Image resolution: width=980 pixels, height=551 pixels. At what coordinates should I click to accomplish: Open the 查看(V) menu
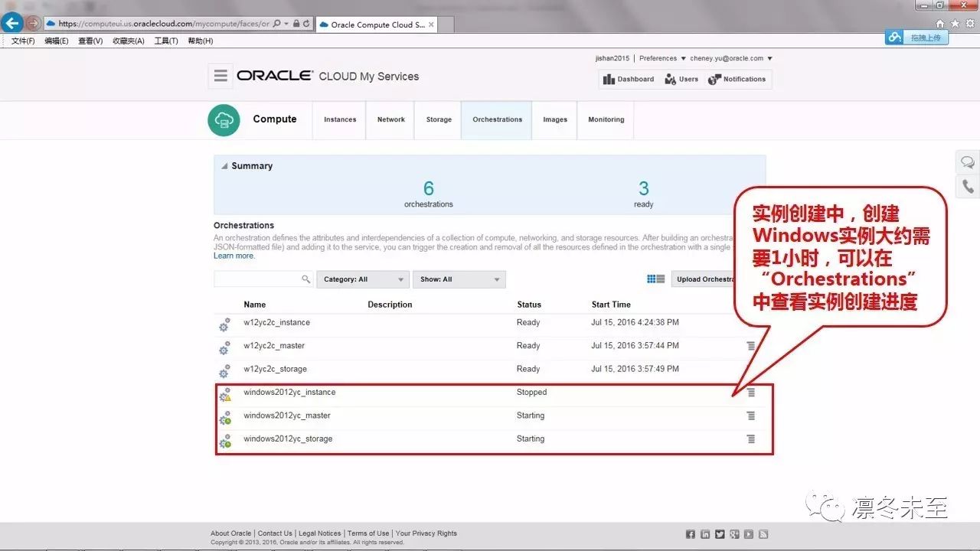tap(90, 41)
